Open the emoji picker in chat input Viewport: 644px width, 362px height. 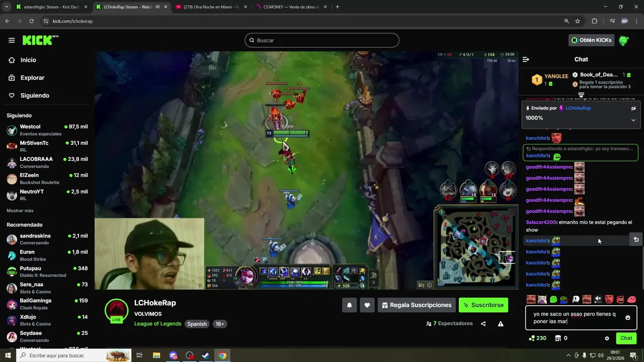tap(627, 318)
